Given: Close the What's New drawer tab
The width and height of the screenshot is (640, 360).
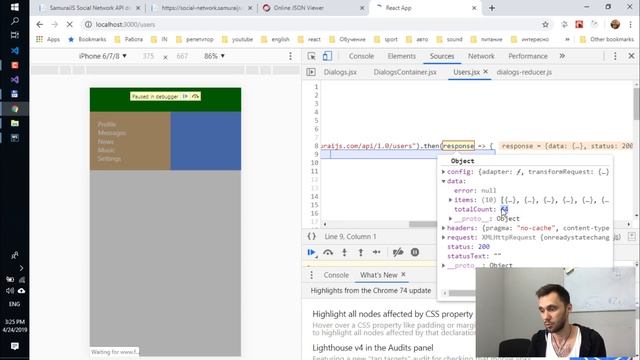Looking at the screenshot, I should (x=403, y=274).
